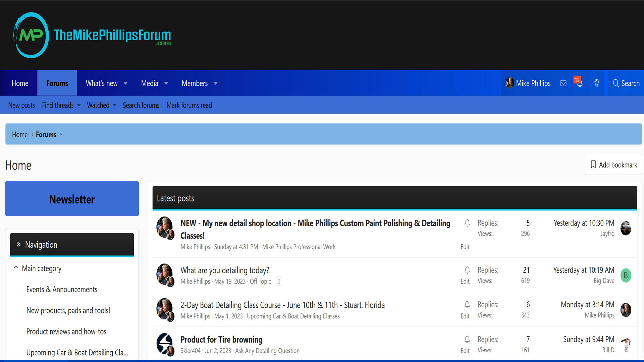
Task: Click author avatar of new detail shop thread
Action: point(165,227)
